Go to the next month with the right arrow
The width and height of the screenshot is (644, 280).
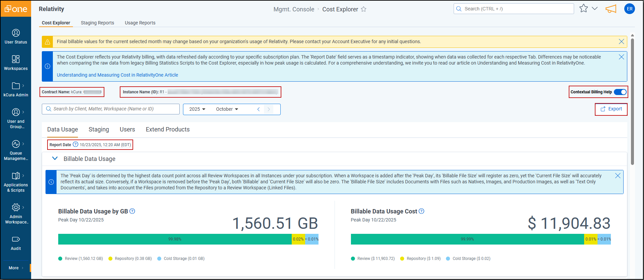(x=269, y=109)
